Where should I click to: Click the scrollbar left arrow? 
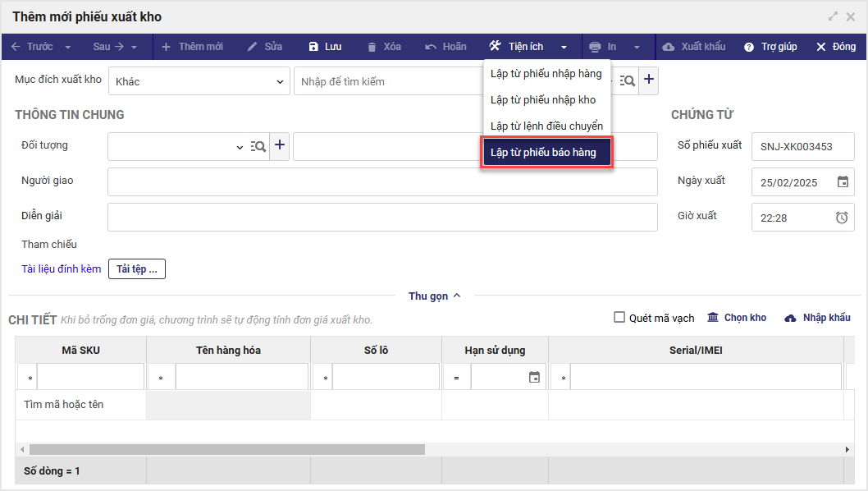click(22, 449)
